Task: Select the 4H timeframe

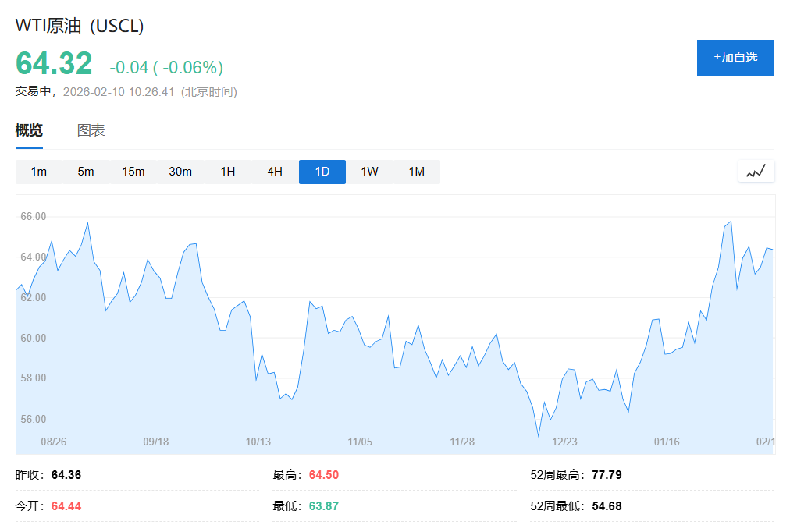Action: pos(274,172)
